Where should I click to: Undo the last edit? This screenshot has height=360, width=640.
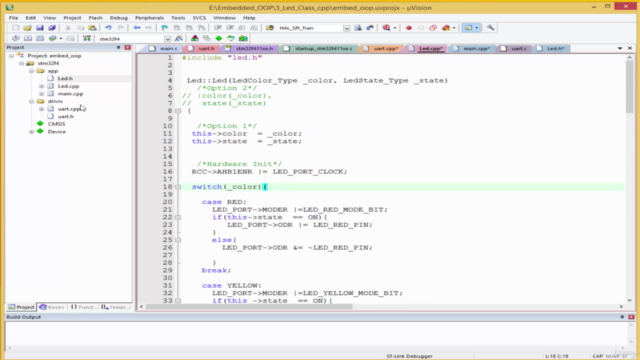pos(108,28)
